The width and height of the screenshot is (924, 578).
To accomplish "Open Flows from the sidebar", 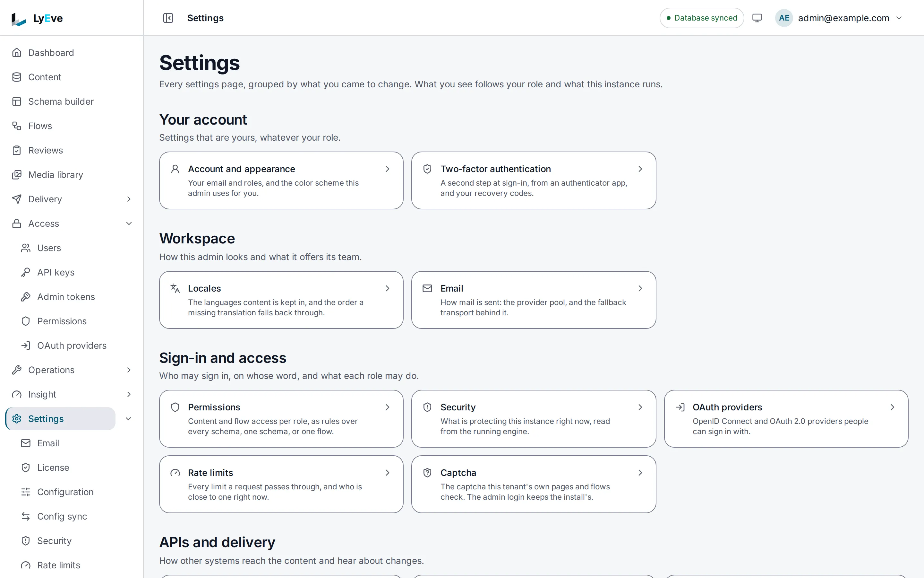I will click(72, 126).
